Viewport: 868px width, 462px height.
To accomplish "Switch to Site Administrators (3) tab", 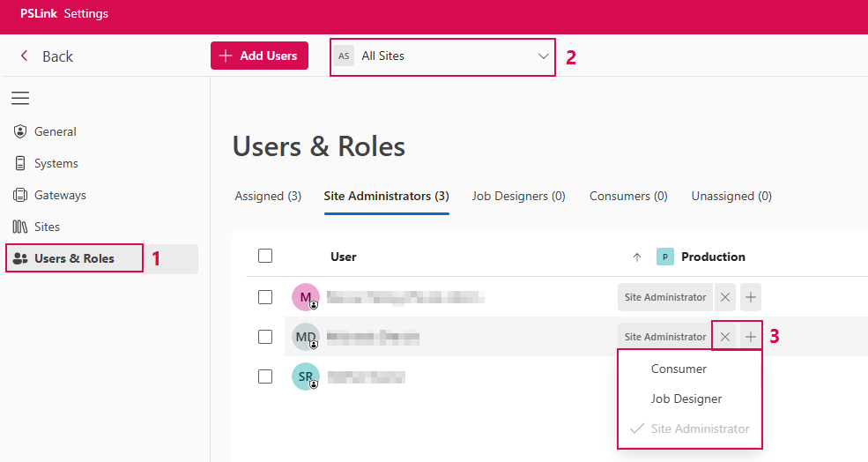I will [x=386, y=196].
